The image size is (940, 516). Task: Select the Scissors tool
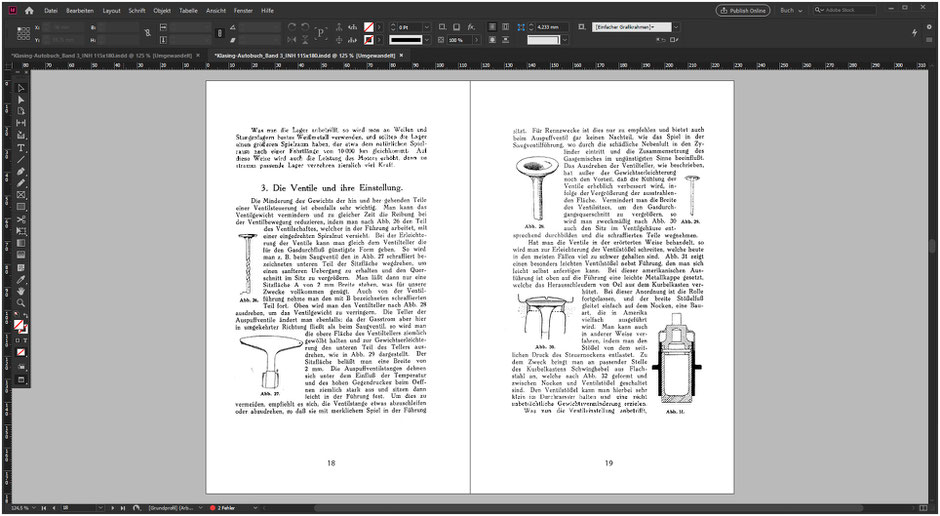21,219
